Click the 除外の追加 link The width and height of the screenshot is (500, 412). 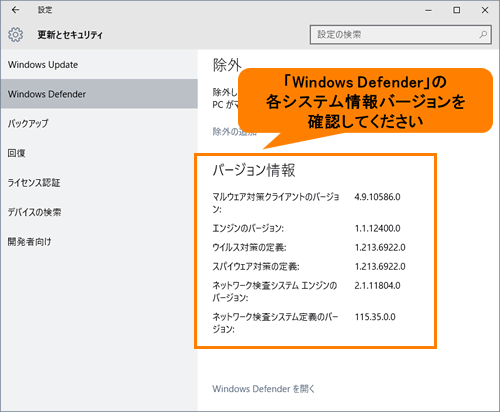235,132
